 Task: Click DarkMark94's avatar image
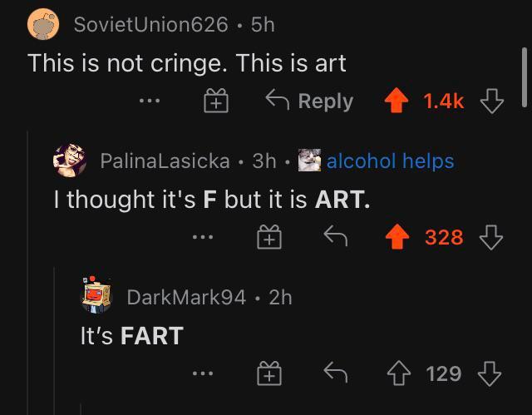click(x=96, y=296)
